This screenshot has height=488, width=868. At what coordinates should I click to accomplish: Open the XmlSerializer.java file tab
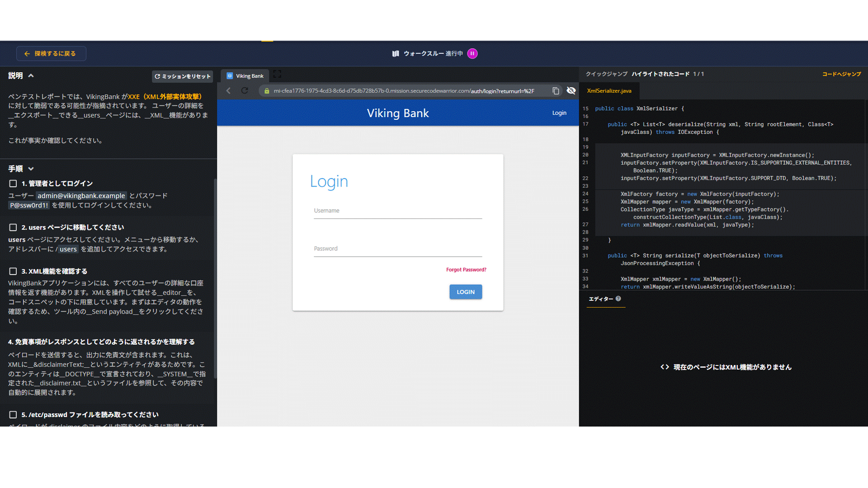(609, 91)
